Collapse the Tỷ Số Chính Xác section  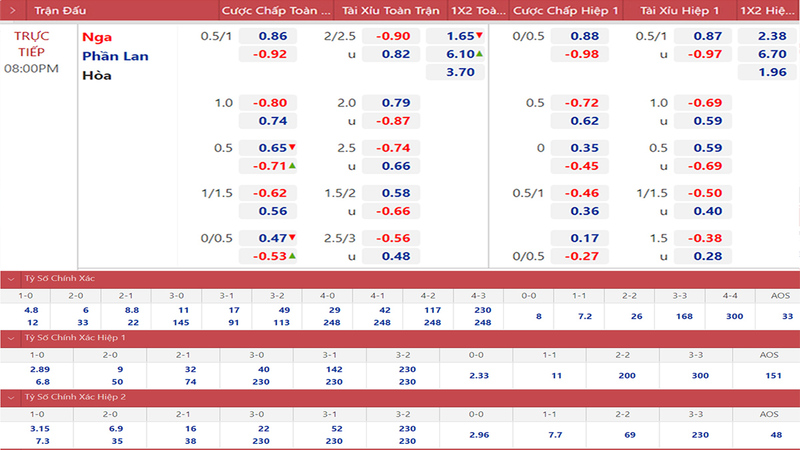click(11, 278)
